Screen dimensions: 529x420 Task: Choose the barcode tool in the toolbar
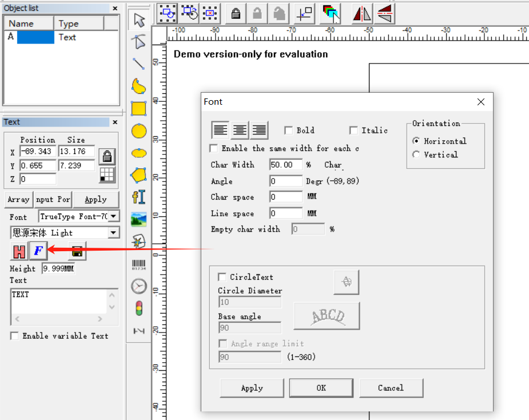[x=138, y=264]
